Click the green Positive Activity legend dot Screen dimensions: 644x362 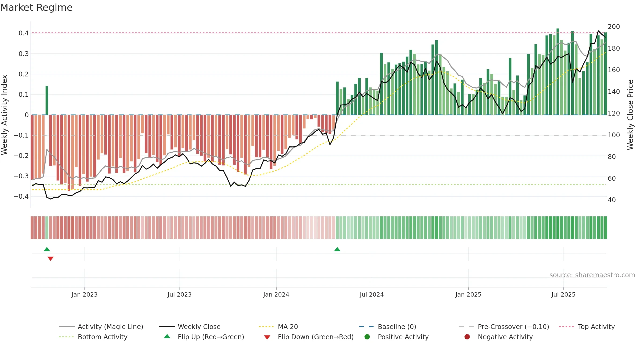coord(367,337)
